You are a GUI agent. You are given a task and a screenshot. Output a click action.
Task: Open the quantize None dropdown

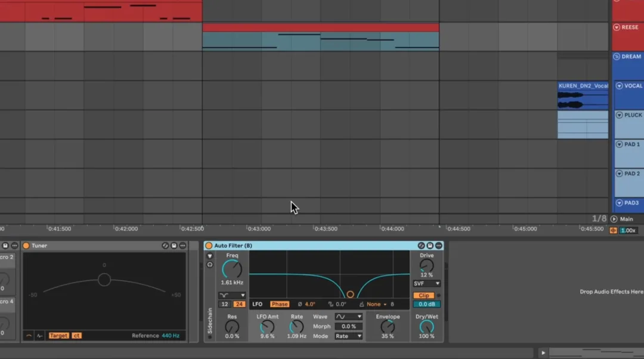[376, 304]
